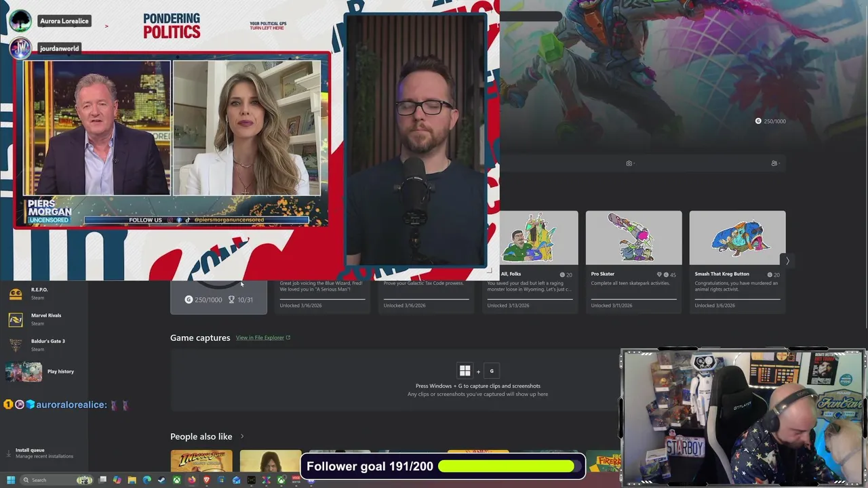The image size is (868, 488).
Task: Open Microsoft Edge from the taskbar
Action: click(147, 480)
